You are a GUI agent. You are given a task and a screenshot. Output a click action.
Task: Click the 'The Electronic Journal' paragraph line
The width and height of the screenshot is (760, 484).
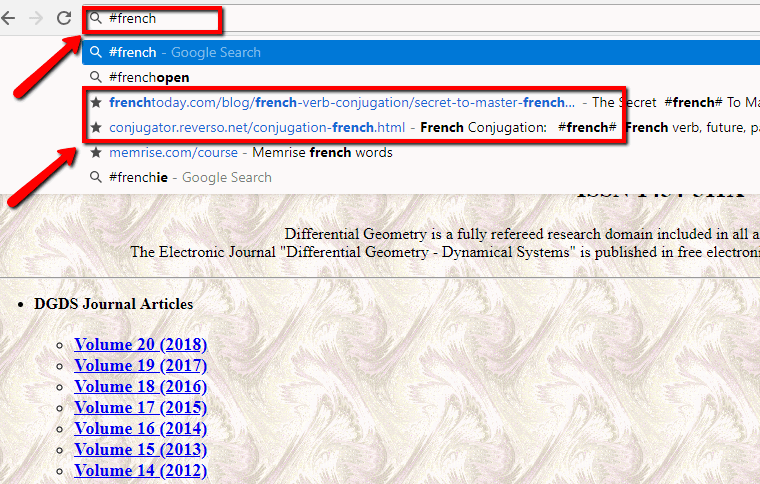point(445,252)
